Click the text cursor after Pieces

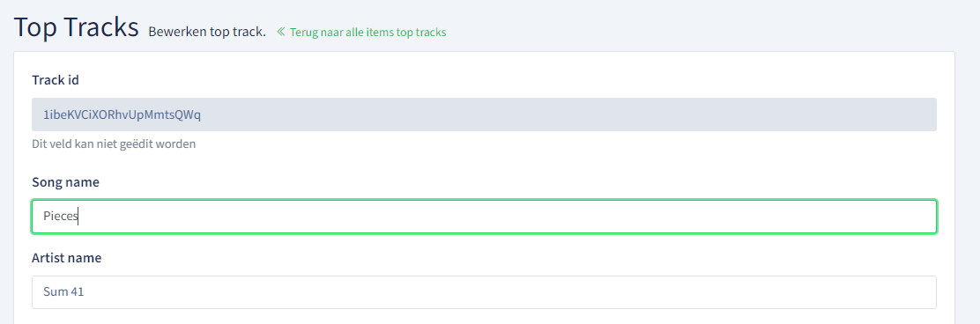click(78, 217)
